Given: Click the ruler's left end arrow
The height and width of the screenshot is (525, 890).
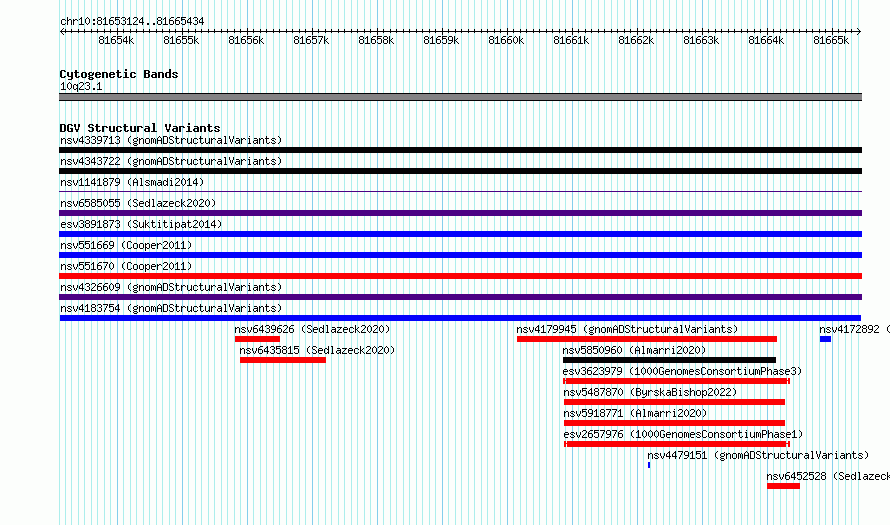Looking at the screenshot, I should point(62,31).
